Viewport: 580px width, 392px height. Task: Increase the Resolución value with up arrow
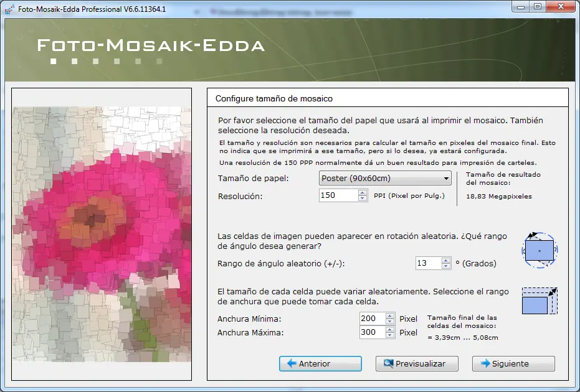pos(363,192)
